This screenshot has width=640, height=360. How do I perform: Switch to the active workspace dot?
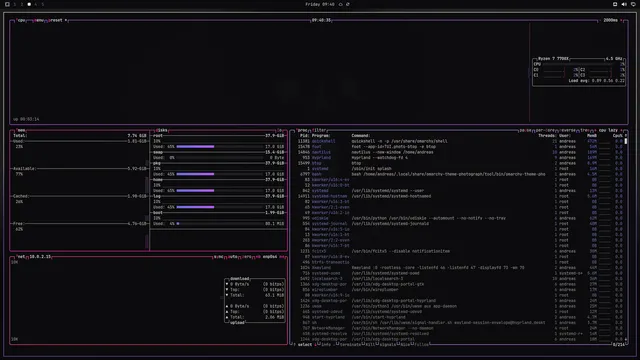(x=29, y=4)
